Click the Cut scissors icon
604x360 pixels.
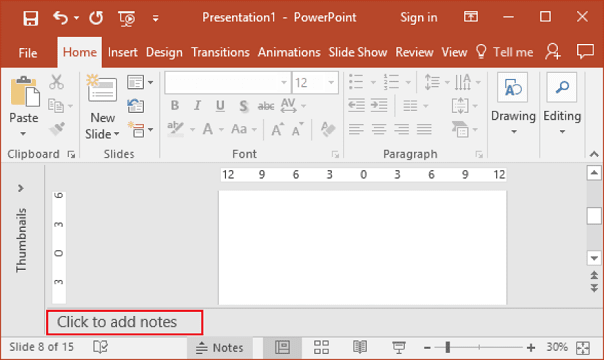pos(56,82)
